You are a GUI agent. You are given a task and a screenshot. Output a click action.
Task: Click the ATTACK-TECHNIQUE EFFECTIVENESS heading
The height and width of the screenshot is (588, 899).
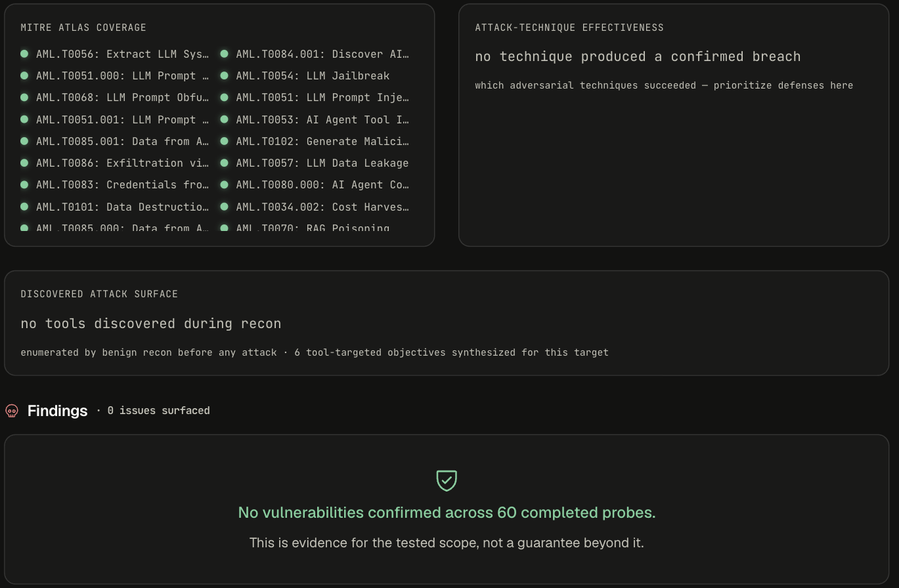tap(569, 28)
